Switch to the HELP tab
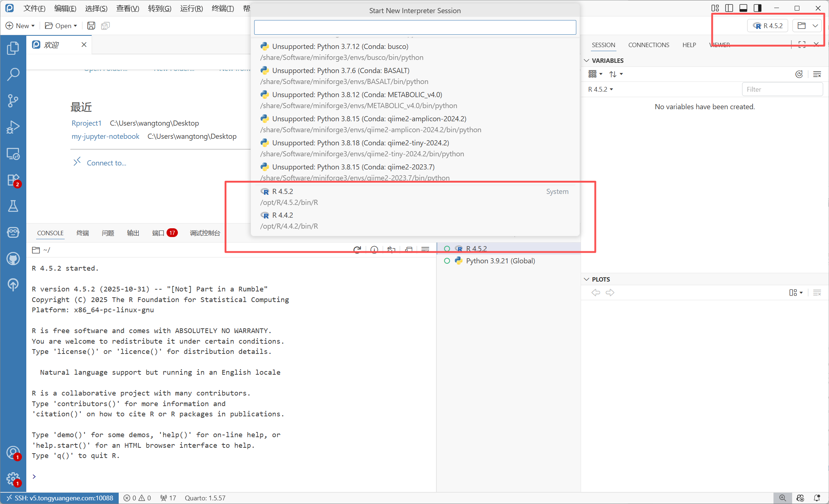 [x=689, y=45]
